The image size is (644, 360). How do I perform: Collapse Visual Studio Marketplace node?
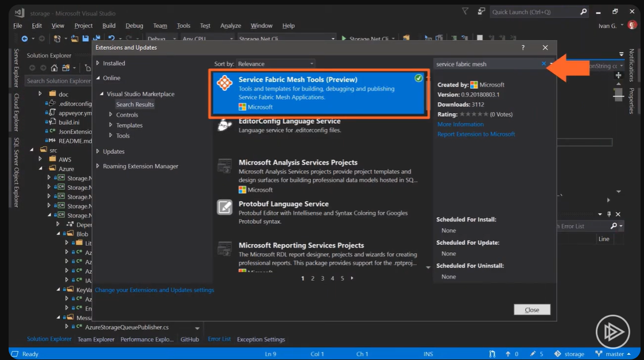tap(102, 94)
